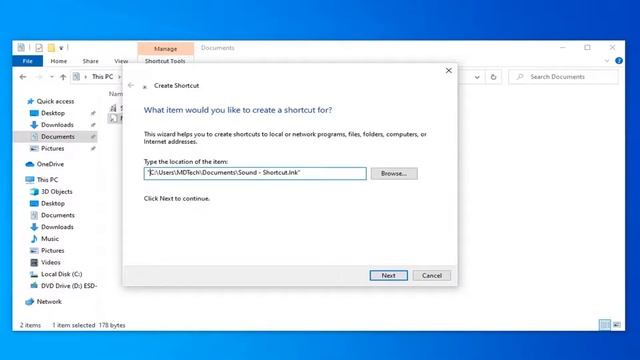Viewport: 640px width, 360px height.
Task: Open the Home ribbon tab
Action: (58, 61)
